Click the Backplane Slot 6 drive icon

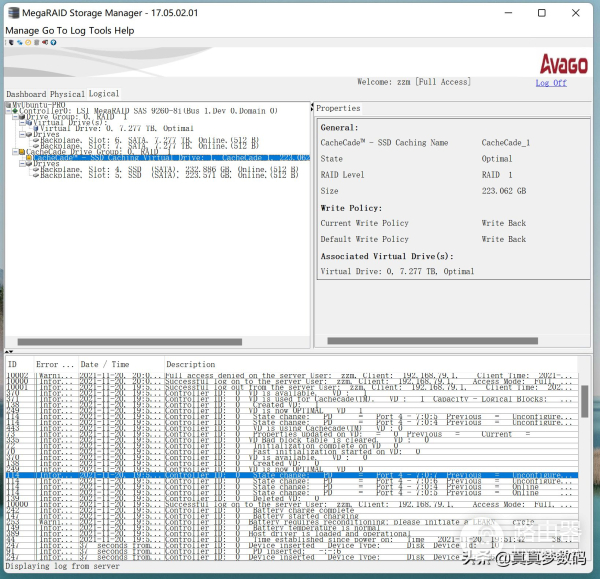click(x=36, y=140)
